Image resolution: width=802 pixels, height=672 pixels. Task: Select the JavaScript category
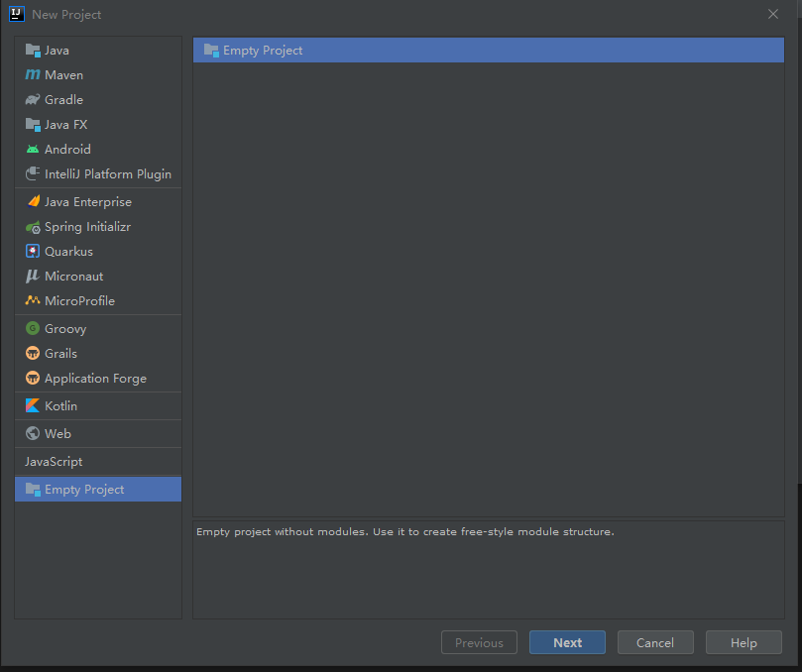click(x=54, y=462)
